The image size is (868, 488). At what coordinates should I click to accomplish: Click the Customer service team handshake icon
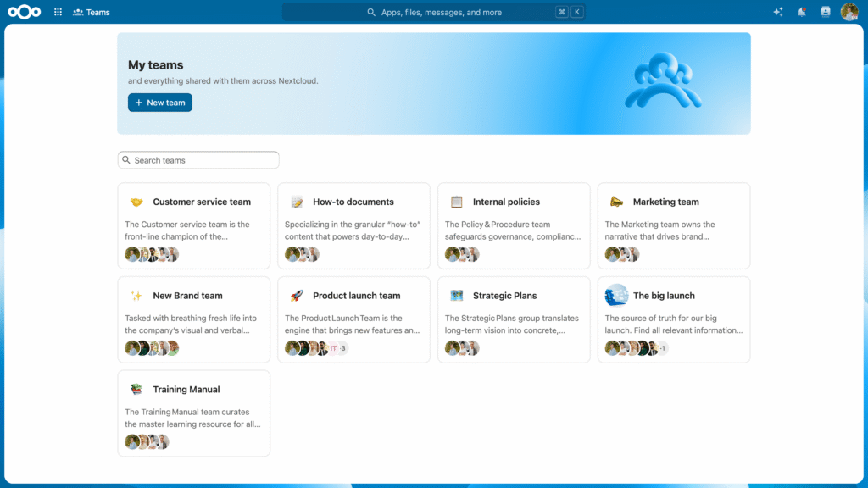[x=136, y=202]
